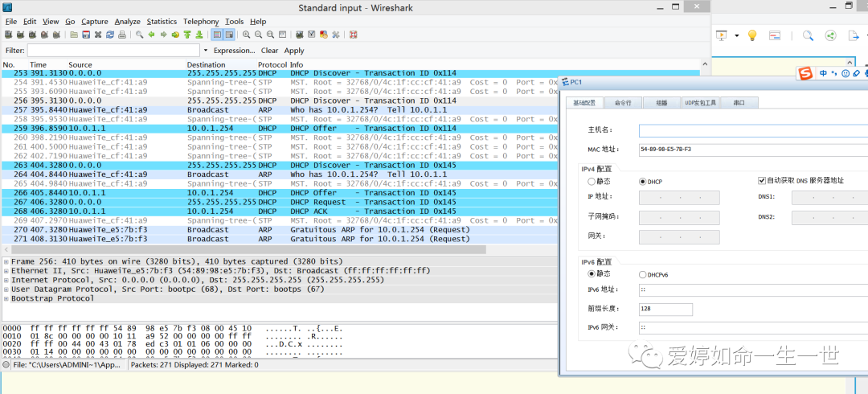Open Analyze menu
The height and width of the screenshot is (394, 868).
[x=127, y=22]
